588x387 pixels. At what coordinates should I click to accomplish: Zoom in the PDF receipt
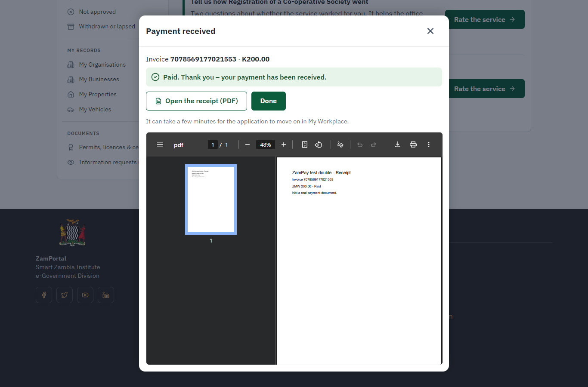[x=284, y=144]
